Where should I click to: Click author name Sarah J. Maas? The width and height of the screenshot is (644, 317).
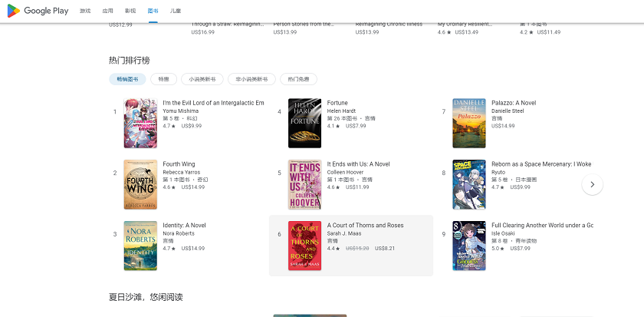click(x=344, y=233)
